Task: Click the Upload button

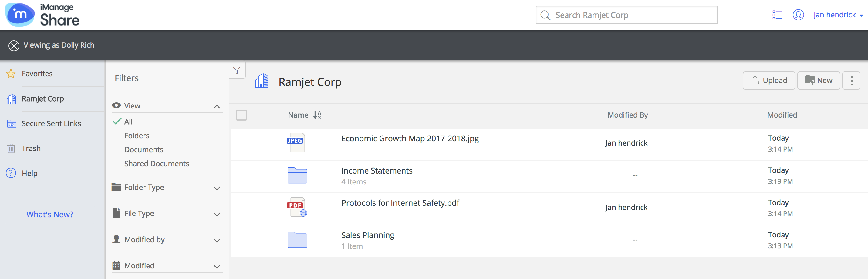Action: coord(768,81)
